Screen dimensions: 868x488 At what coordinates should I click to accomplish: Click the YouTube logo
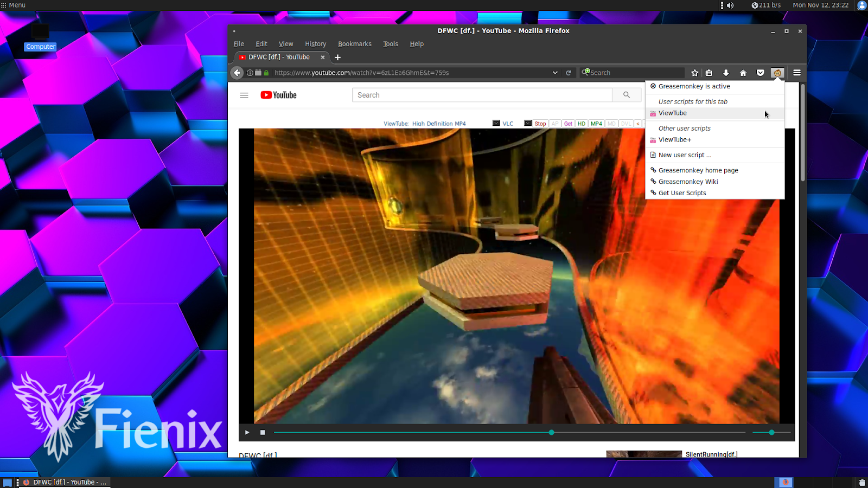pos(278,95)
